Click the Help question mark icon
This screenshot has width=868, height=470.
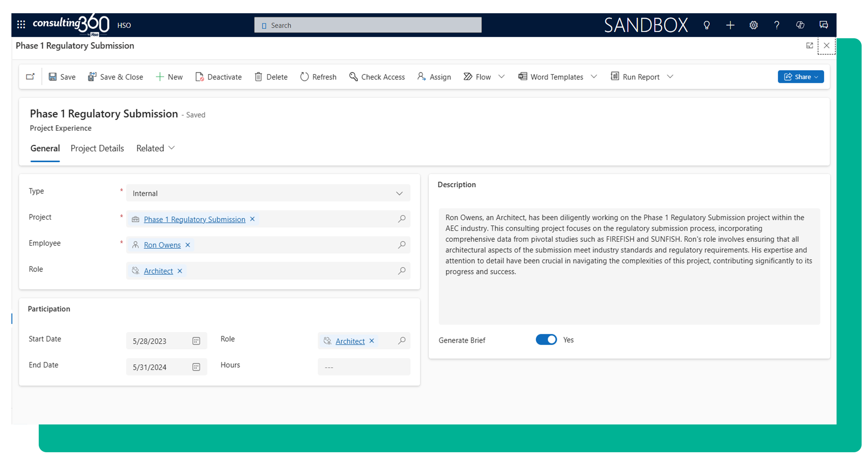click(776, 25)
